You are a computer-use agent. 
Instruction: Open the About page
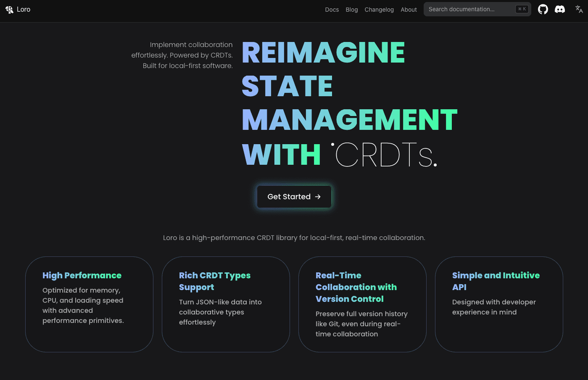(409, 9)
